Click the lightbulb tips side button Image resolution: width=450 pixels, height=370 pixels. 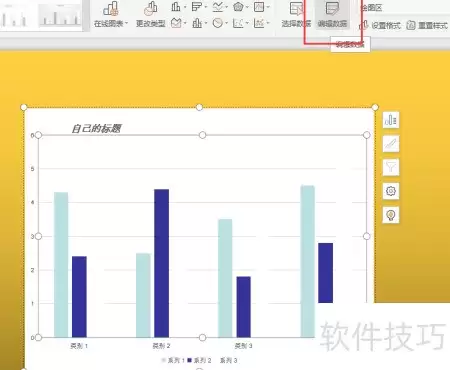pyautogui.click(x=391, y=215)
